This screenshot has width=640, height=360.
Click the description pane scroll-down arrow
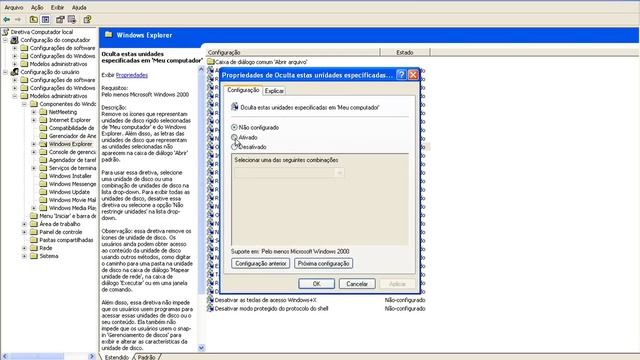pyautogui.click(x=201, y=348)
